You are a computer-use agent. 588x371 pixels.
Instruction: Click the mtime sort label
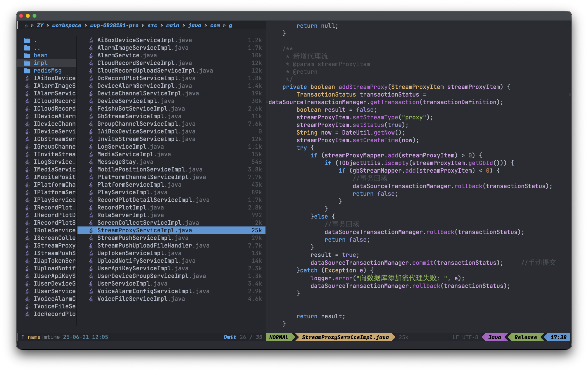click(52, 337)
